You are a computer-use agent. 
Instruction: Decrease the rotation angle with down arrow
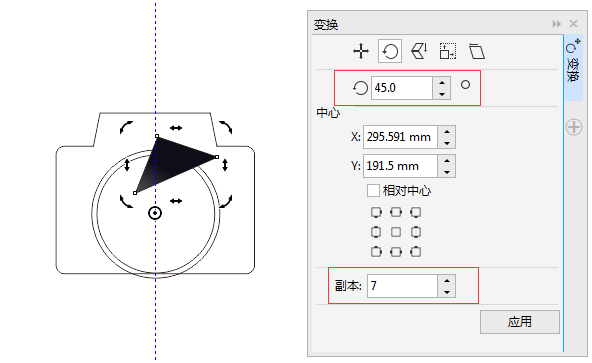[442, 94]
